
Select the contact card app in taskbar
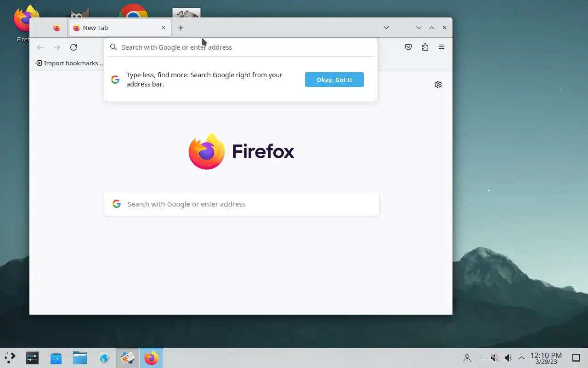pyautogui.click(x=127, y=358)
